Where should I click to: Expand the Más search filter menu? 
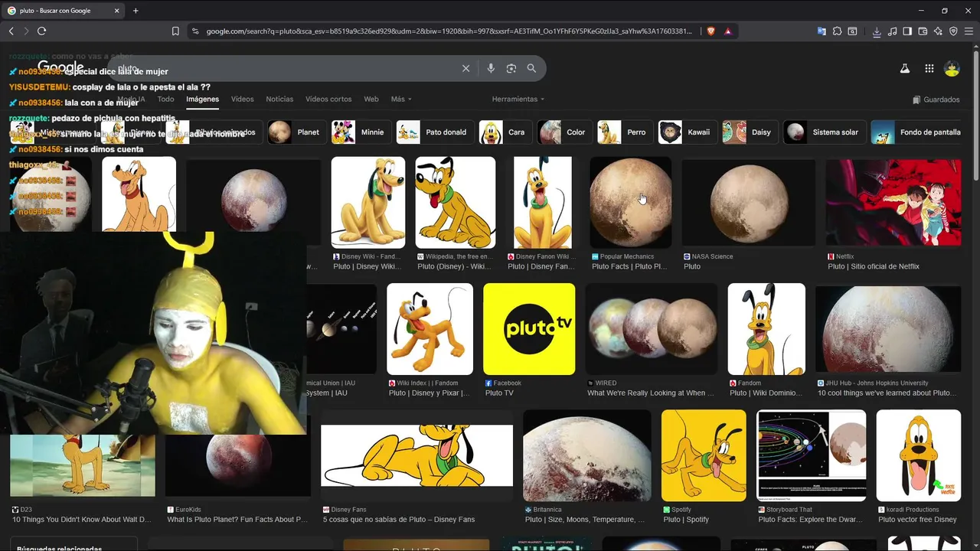(x=401, y=99)
